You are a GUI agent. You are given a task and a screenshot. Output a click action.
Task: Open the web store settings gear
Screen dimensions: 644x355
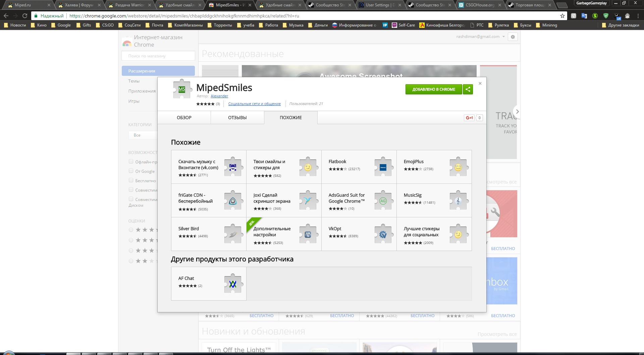[513, 37]
